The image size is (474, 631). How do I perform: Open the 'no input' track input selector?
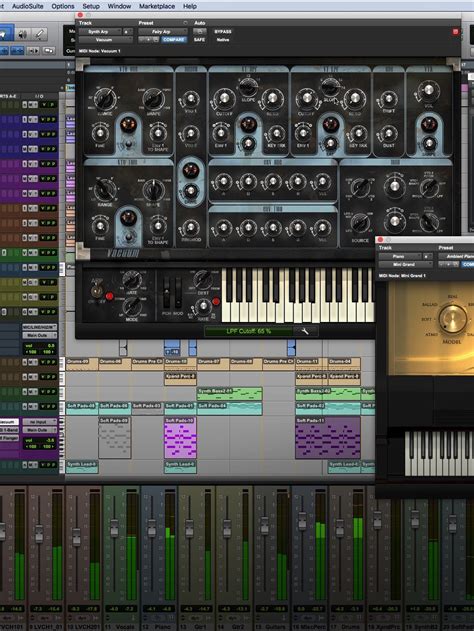pyautogui.click(x=39, y=422)
